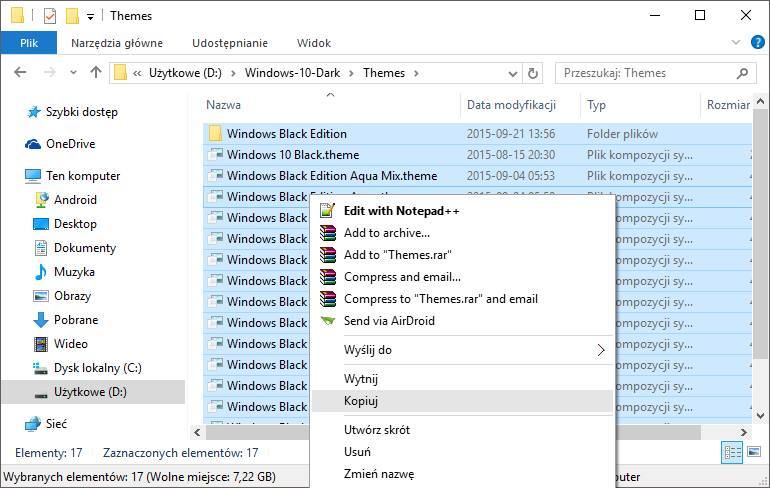Expand the Wyślij do submenu
Viewport: 770px width, 488px height.
click(463, 350)
